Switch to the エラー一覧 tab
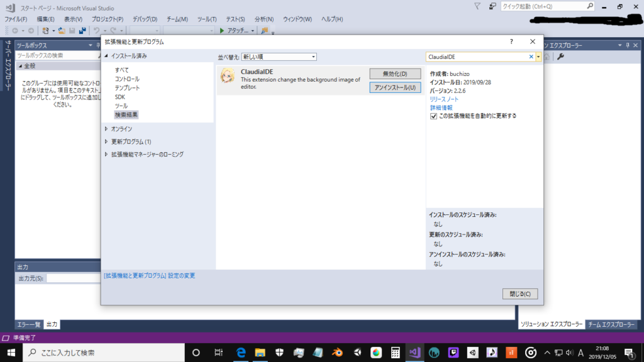 coord(29,324)
